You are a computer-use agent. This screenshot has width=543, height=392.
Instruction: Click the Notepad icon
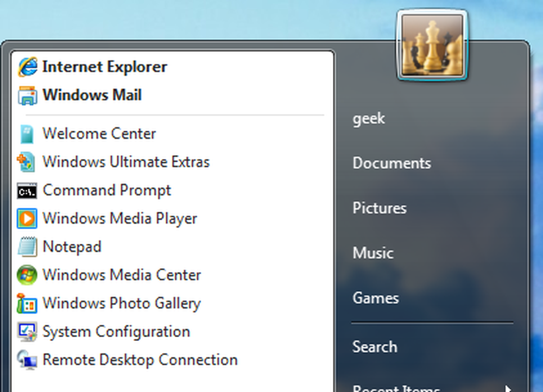(x=27, y=247)
